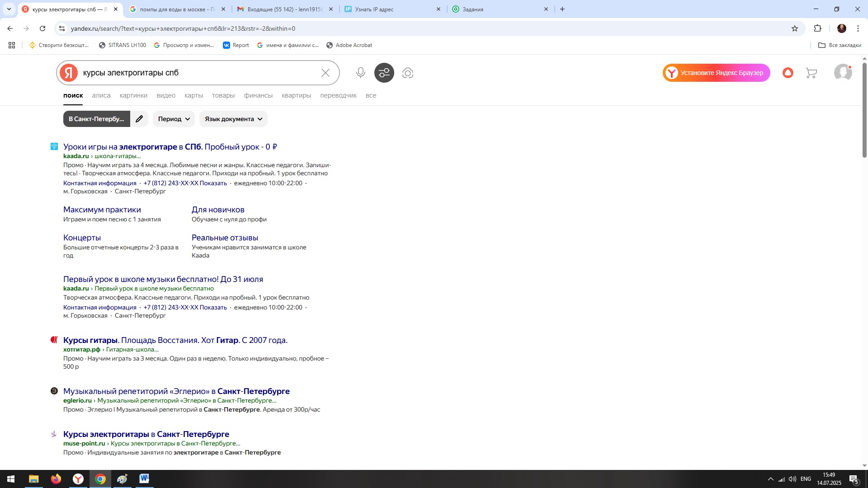Open Реальные отзывы sitelink
The image size is (868, 488).
pyautogui.click(x=225, y=238)
